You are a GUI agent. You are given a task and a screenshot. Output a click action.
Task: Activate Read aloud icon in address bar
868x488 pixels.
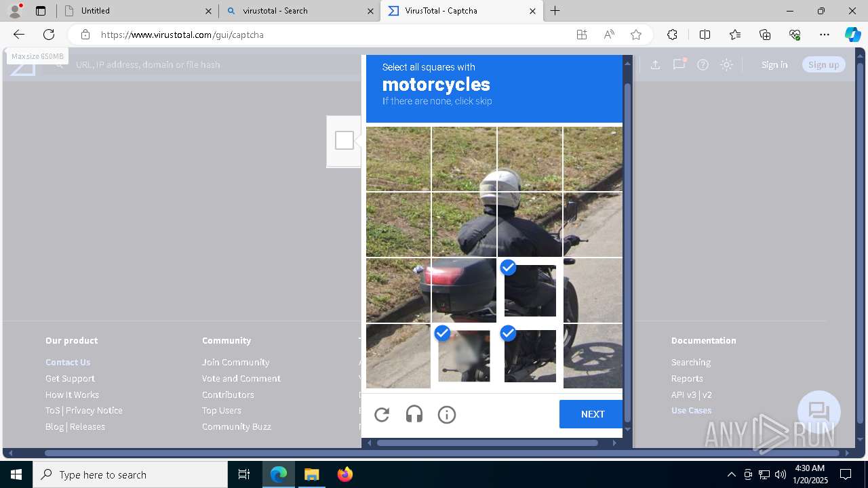click(x=609, y=35)
